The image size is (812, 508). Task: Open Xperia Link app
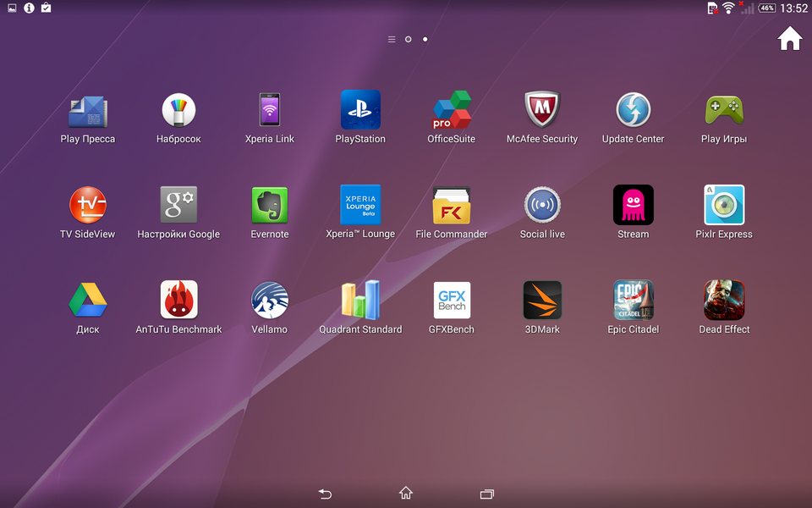point(270,110)
